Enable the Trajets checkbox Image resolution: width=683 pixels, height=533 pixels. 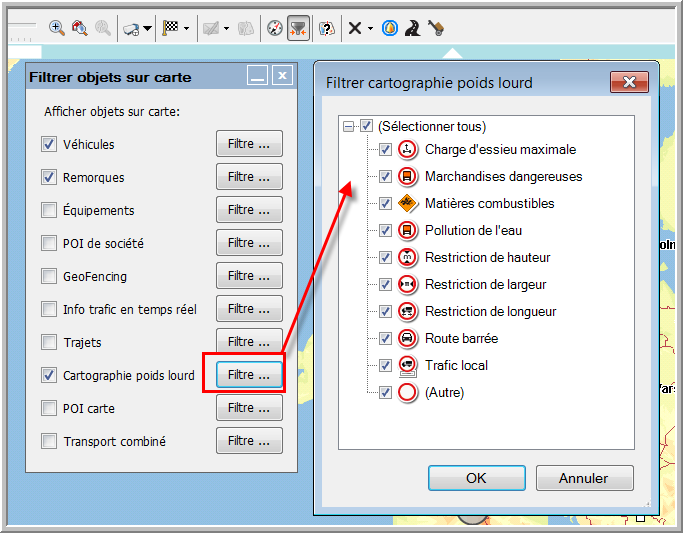tap(49, 342)
